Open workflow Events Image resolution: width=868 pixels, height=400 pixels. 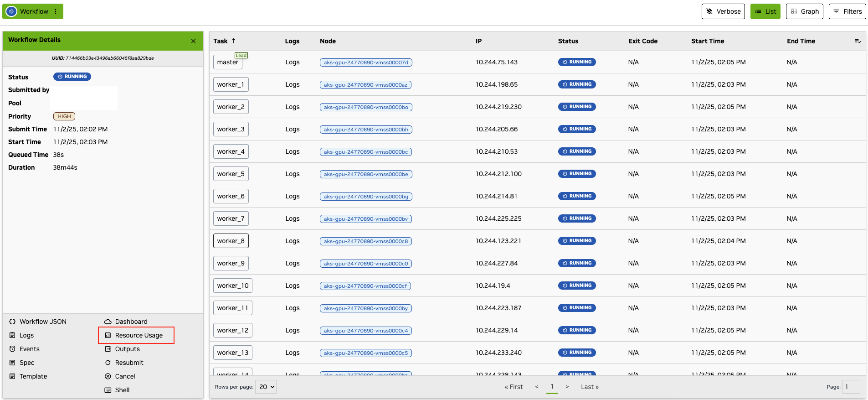[29, 349]
